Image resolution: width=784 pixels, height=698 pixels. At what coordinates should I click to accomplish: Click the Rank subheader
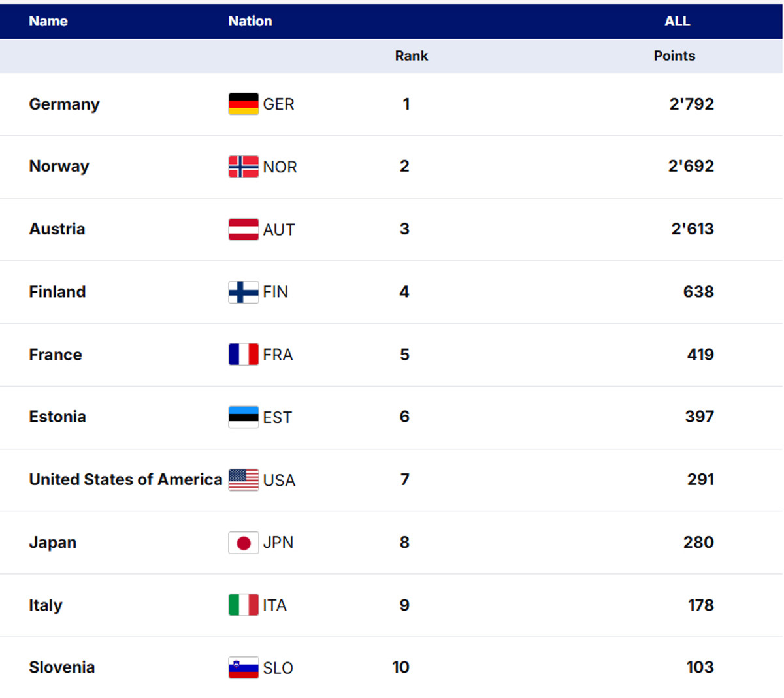click(x=411, y=56)
